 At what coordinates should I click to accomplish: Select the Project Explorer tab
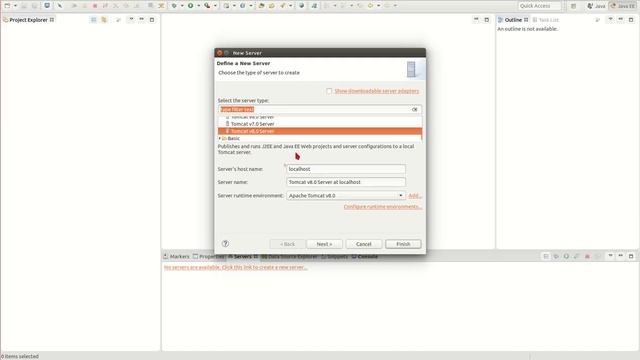click(28, 20)
